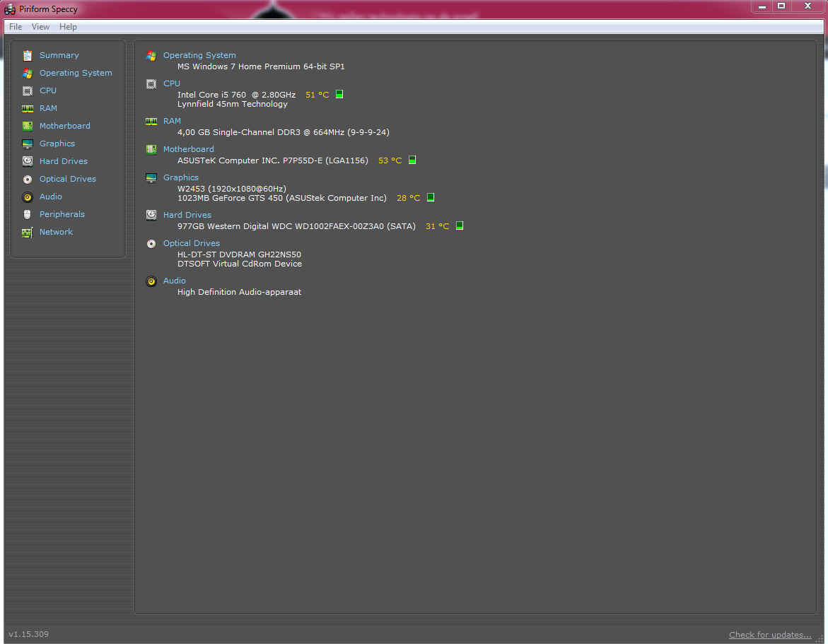Click Windows flag icon beside Operating System heading

pyautogui.click(x=151, y=55)
